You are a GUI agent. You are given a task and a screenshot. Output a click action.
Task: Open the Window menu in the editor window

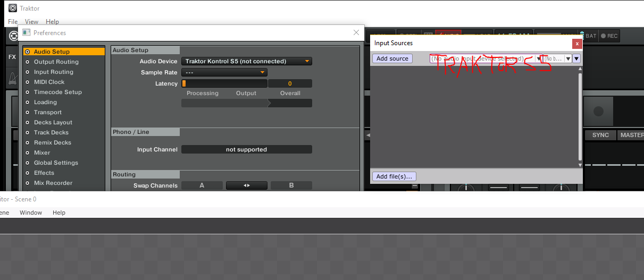31,213
